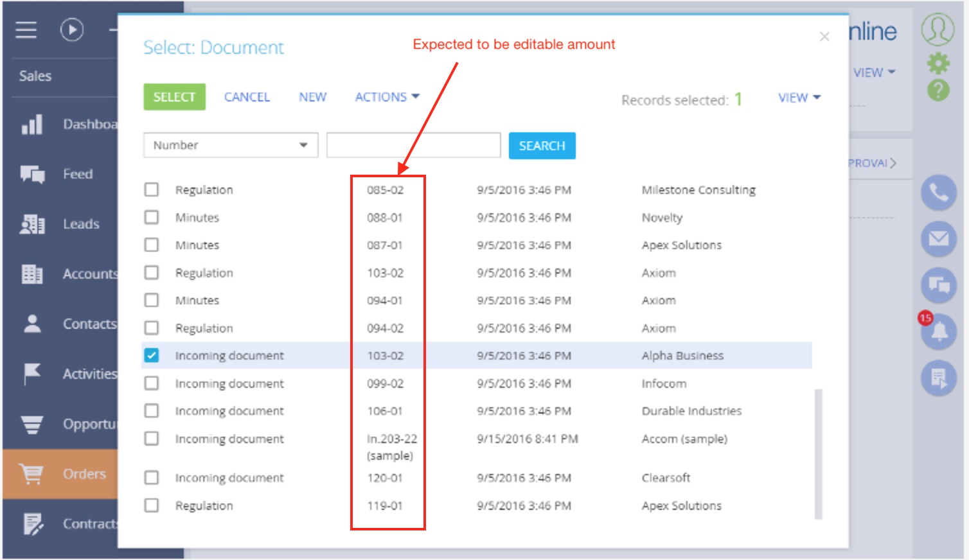Open the chat feed panel icon

point(939,285)
